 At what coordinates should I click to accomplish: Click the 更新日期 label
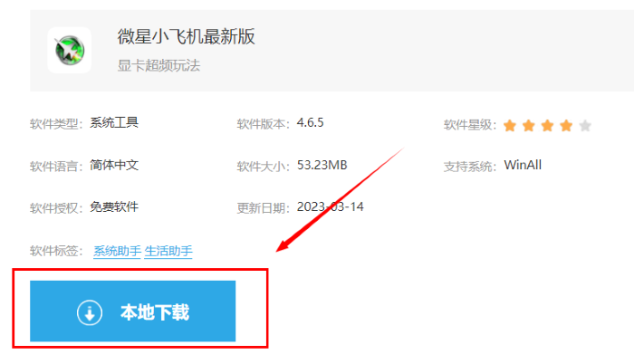264,208
